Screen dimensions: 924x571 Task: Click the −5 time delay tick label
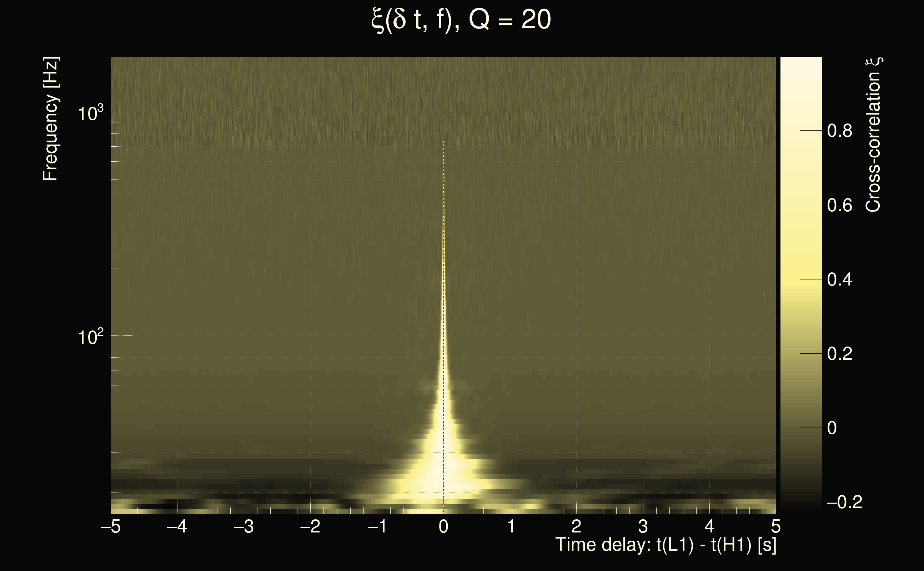coord(110,526)
